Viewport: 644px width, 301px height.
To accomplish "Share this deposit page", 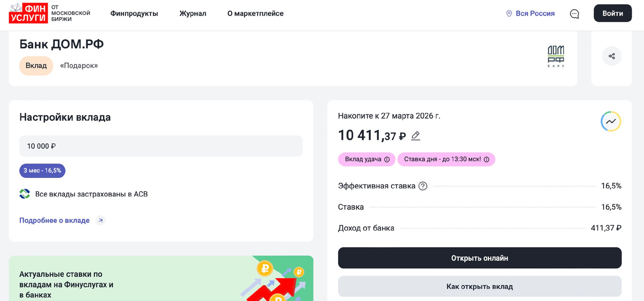I will pyautogui.click(x=612, y=56).
